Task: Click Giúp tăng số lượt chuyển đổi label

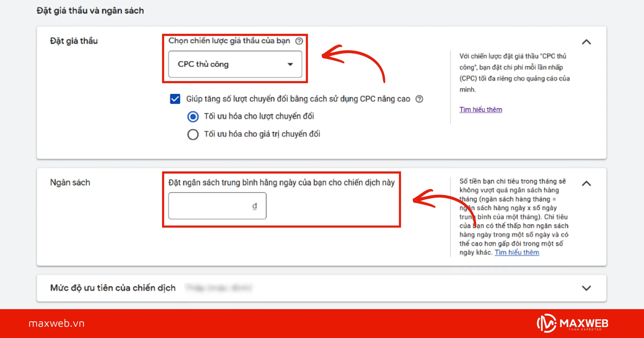Action: coord(298,99)
